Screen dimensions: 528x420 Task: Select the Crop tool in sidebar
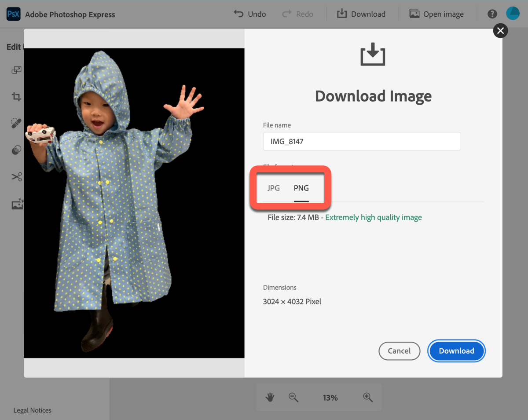point(17,97)
